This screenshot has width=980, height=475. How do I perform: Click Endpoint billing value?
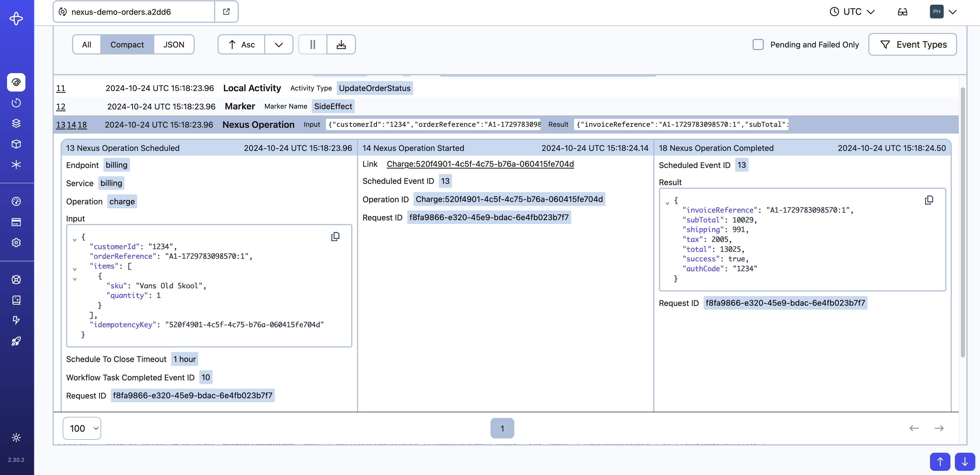(x=116, y=165)
